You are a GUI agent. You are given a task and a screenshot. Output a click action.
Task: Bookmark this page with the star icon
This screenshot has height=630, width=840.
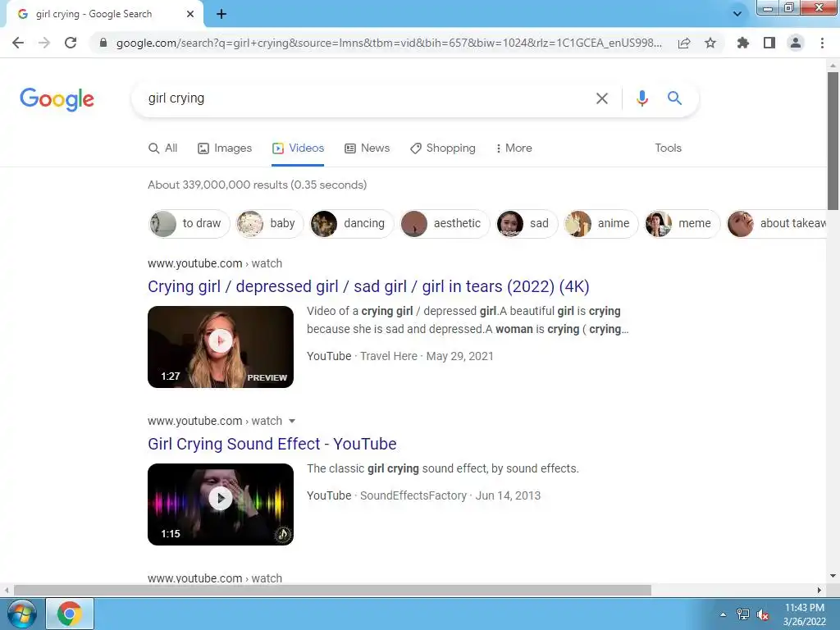click(710, 43)
